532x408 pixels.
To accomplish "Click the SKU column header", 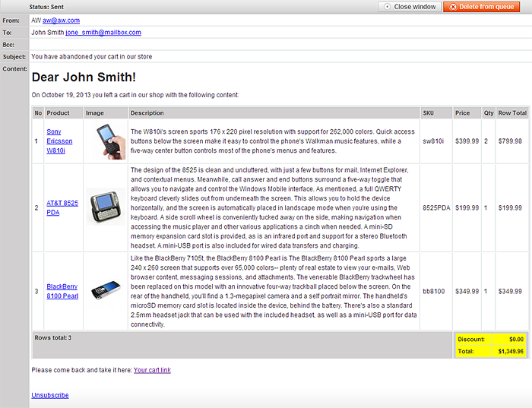I will tap(436, 113).
